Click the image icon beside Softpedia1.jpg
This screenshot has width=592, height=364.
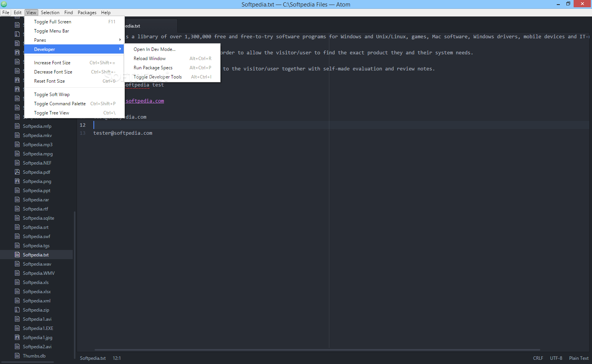click(x=17, y=337)
